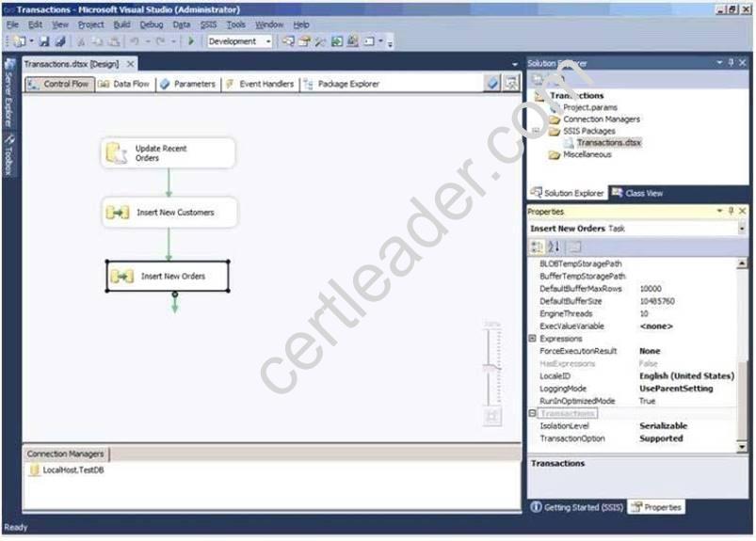The width and height of the screenshot is (756, 541).
Task: Select Connection Managers folder in Solution Explorer
Action: (602, 119)
